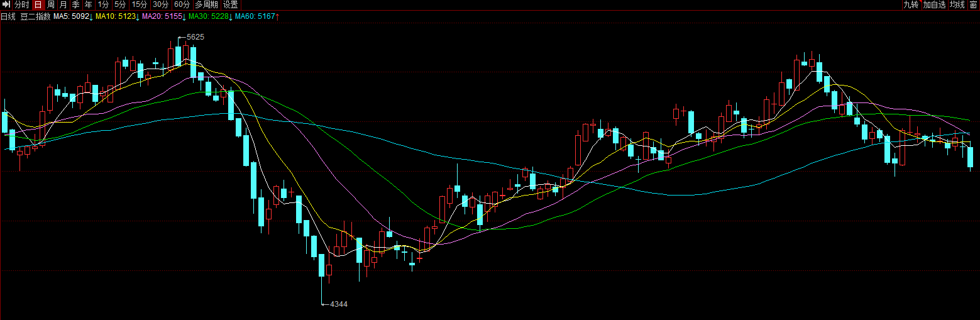Select the 日 daily period tab
This screenshot has height=320, width=980.
(x=38, y=4)
